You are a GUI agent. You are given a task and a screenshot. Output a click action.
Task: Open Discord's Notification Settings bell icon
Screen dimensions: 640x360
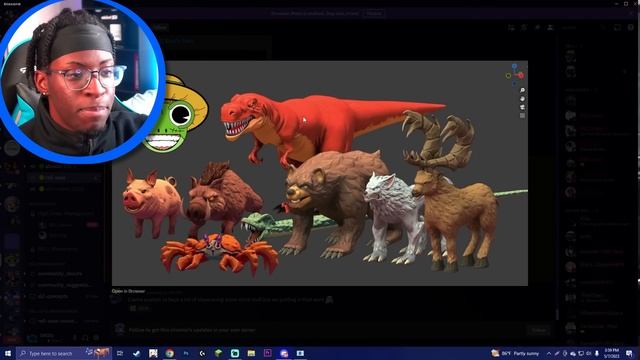point(524,27)
